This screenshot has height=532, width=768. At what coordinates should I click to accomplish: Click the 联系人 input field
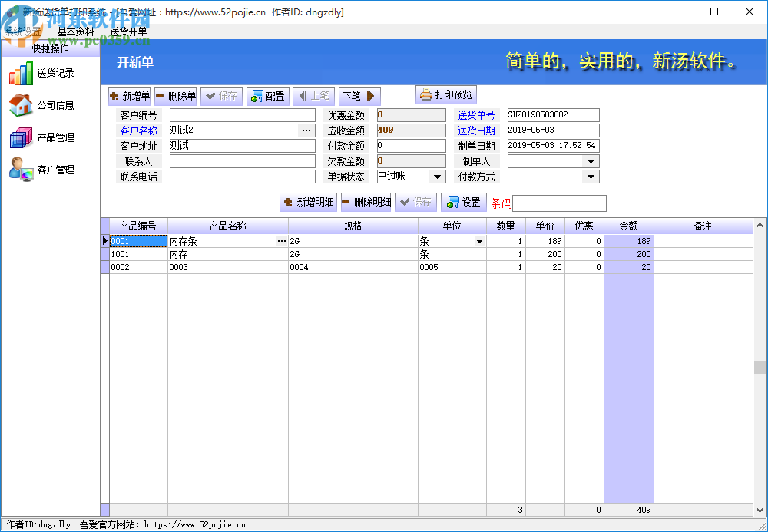coord(243,161)
